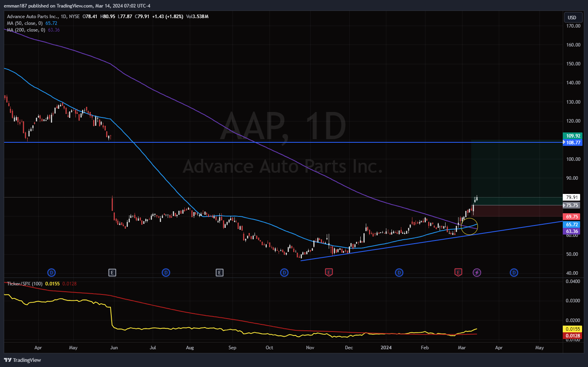This screenshot has width=588, height=367.
Task: Click the gray earnings marker between Aug and Sep
Action: click(x=220, y=272)
